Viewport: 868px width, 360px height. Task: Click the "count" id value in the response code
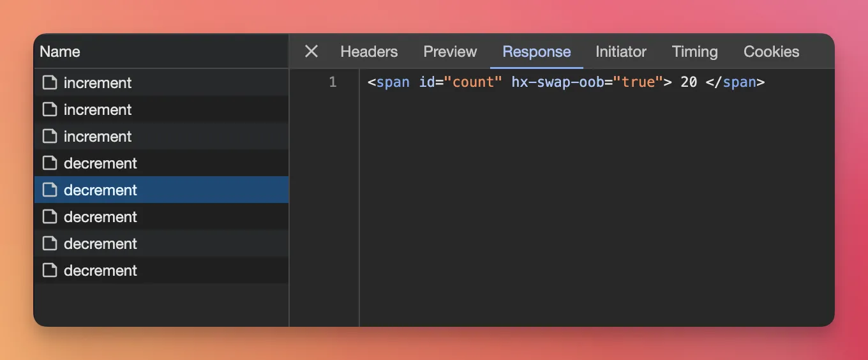pyautogui.click(x=473, y=82)
